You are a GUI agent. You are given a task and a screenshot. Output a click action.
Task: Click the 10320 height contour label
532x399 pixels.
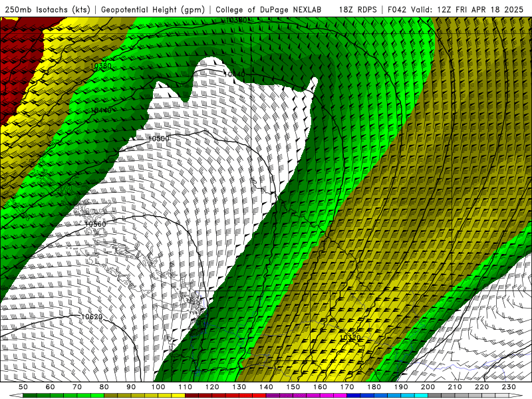click(x=350, y=338)
